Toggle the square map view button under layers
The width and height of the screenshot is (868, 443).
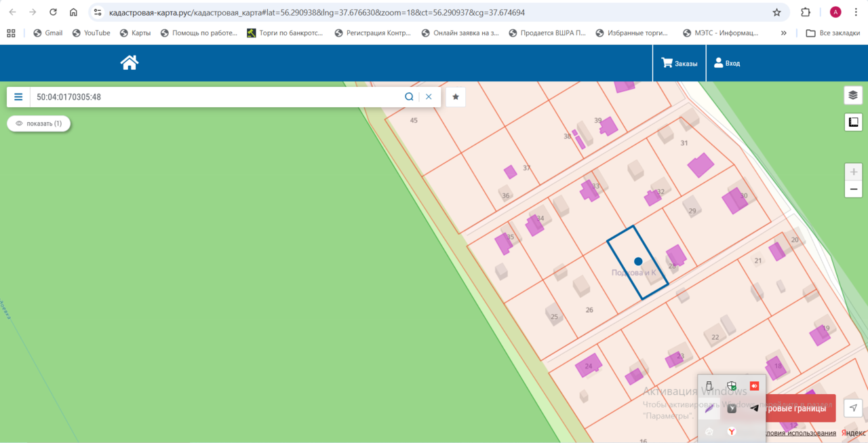[x=853, y=122]
